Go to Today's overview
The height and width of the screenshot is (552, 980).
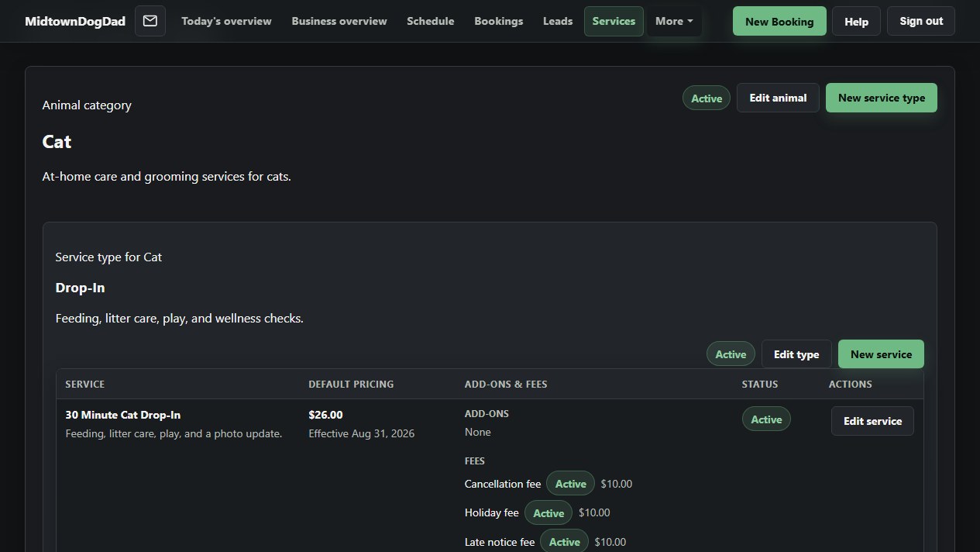[x=226, y=21]
